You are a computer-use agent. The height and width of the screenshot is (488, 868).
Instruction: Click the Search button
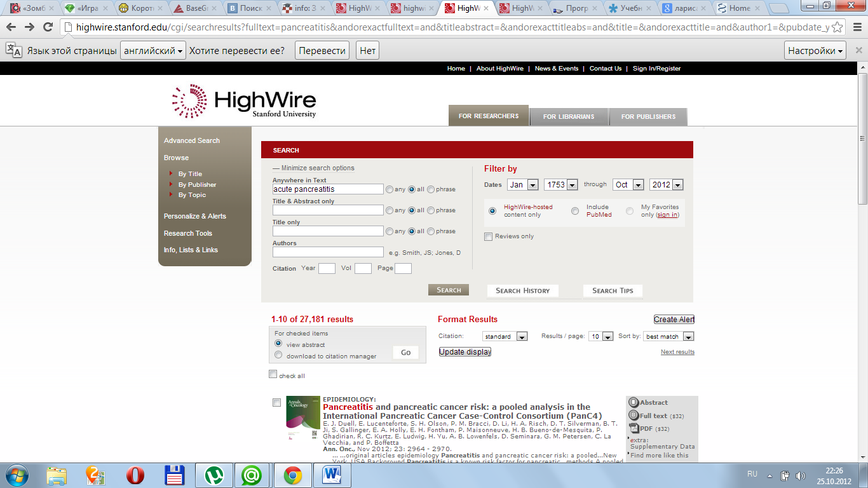pyautogui.click(x=449, y=290)
